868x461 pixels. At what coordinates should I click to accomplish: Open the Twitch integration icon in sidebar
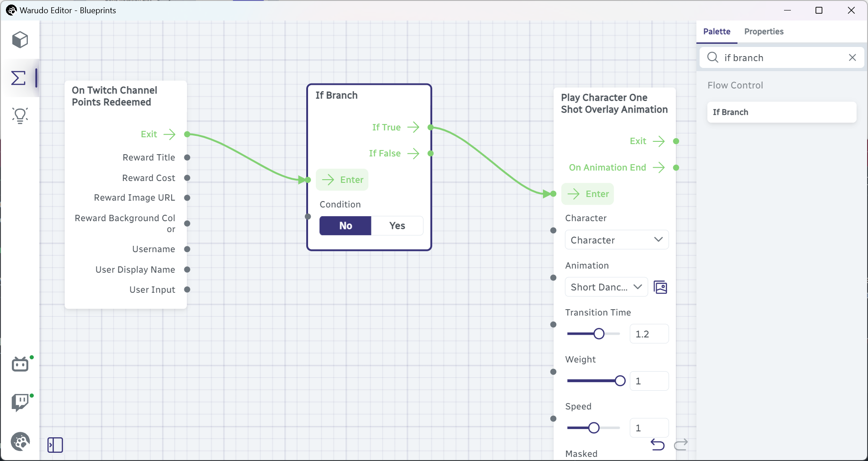(20, 403)
